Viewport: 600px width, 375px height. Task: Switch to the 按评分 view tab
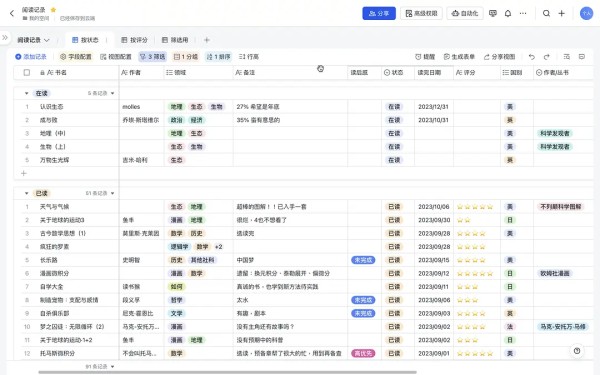(x=134, y=40)
